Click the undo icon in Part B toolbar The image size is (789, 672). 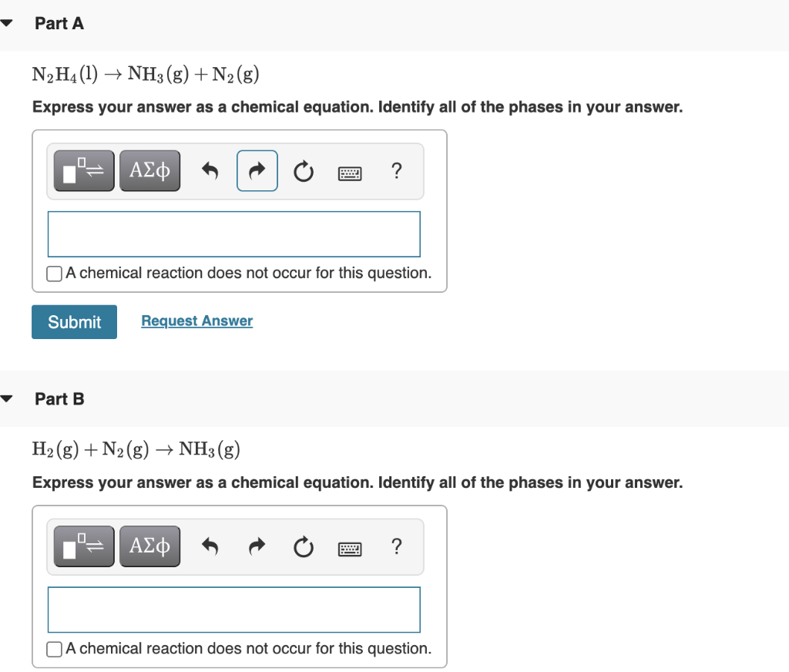click(210, 546)
